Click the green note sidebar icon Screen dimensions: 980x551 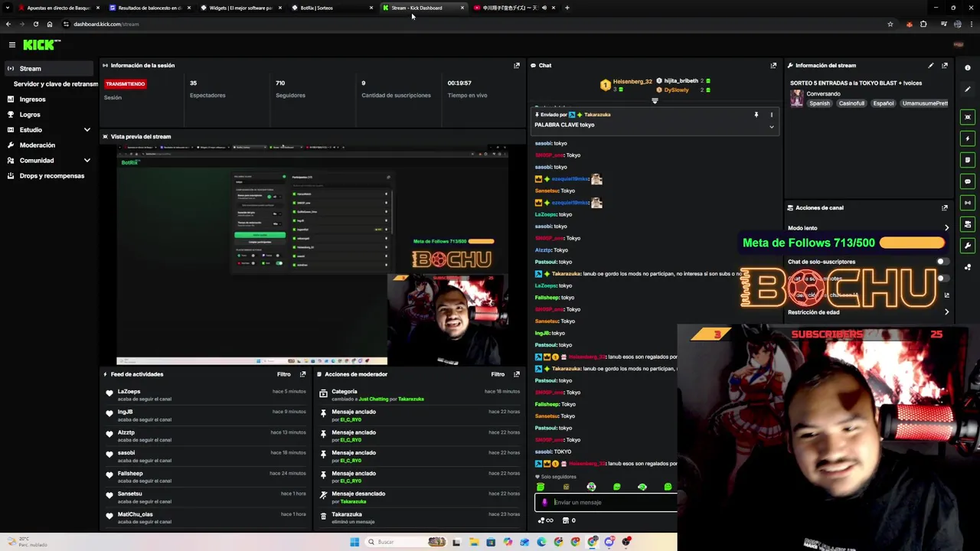coord(968,160)
